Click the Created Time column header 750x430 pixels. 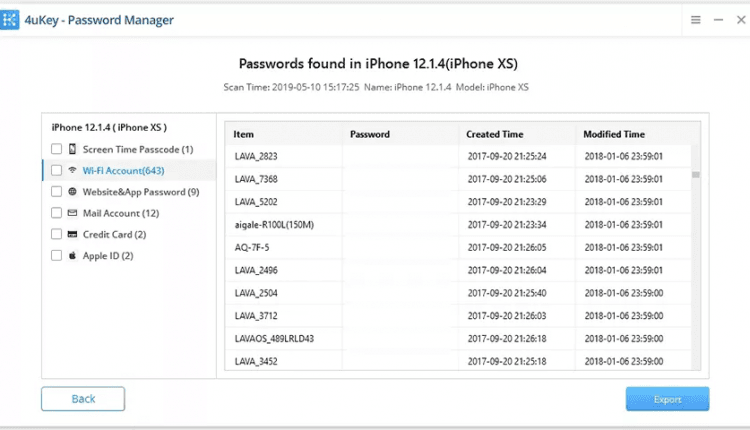pos(492,134)
